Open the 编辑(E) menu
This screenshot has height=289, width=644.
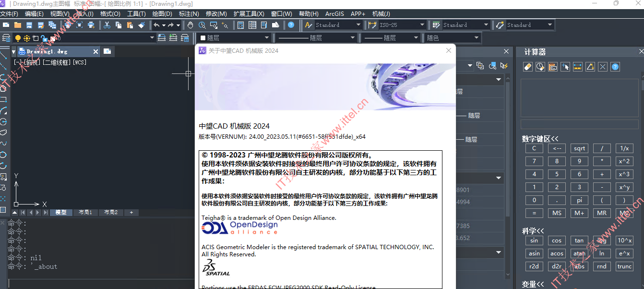pos(34,14)
